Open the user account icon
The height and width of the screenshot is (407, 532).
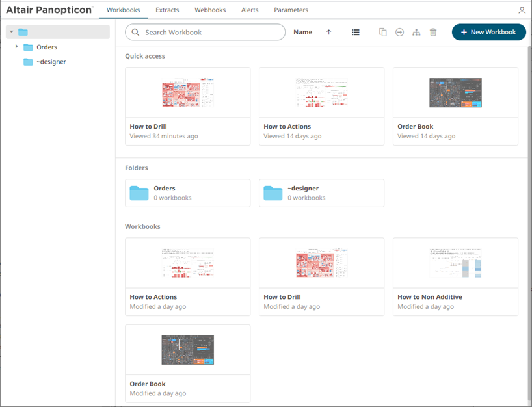pos(521,10)
